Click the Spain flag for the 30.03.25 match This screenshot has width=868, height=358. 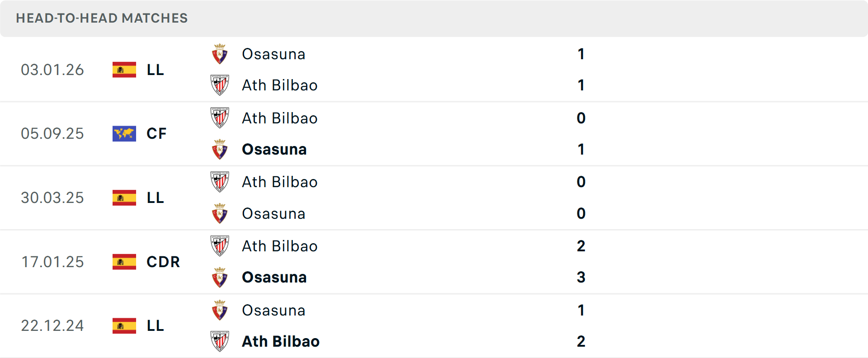(x=124, y=198)
